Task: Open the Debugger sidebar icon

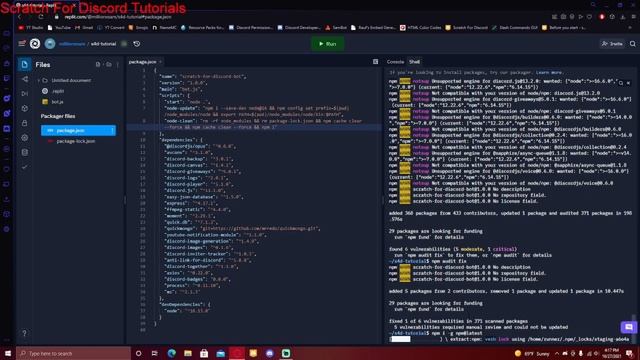Action: 24,94
